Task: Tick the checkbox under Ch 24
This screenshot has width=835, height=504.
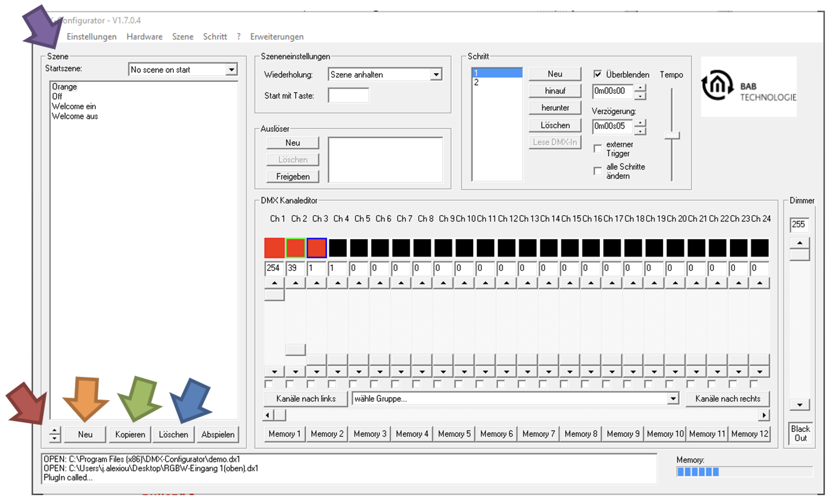Action: pyautogui.click(x=754, y=384)
